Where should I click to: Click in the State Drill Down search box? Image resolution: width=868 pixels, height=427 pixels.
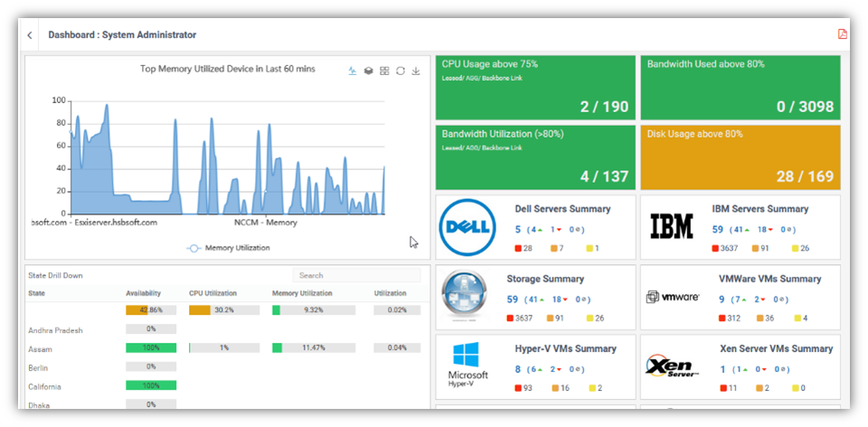[356, 275]
